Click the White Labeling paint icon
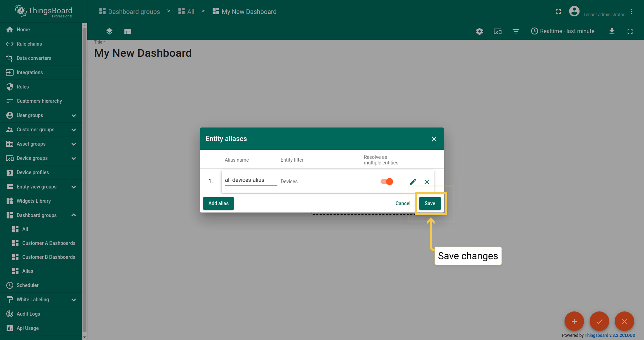The height and width of the screenshot is (340, 644). pos(10,300)
